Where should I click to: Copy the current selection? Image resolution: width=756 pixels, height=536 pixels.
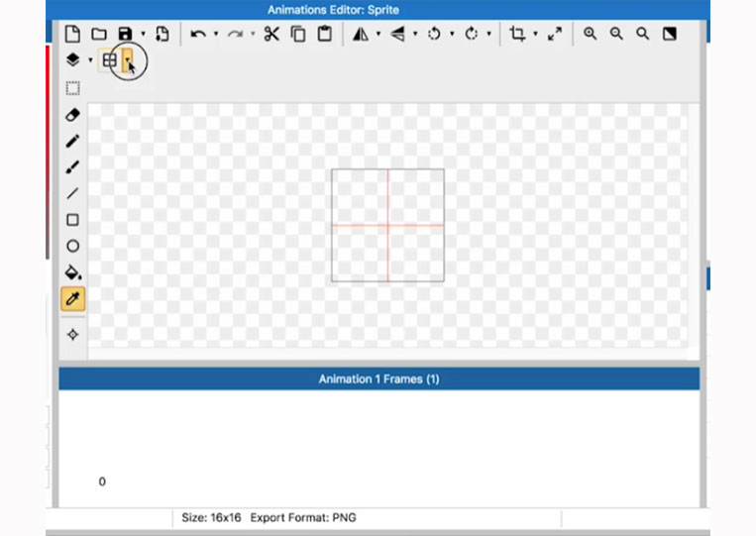click(x=298, y=34)
